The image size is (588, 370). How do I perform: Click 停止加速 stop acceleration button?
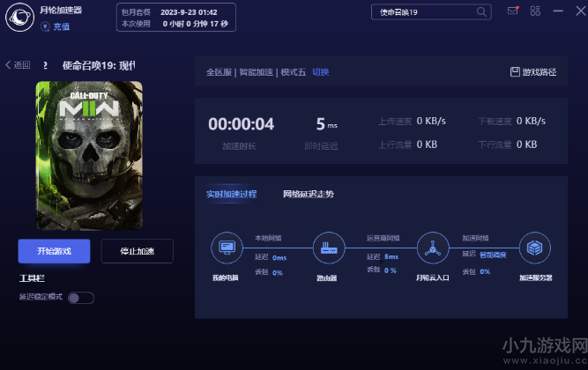pos(138,251)
